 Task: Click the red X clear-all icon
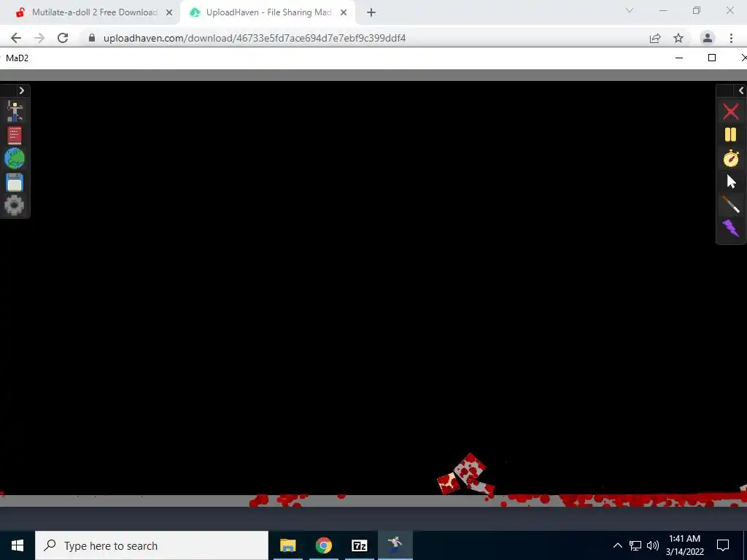(x=731, y=112)
